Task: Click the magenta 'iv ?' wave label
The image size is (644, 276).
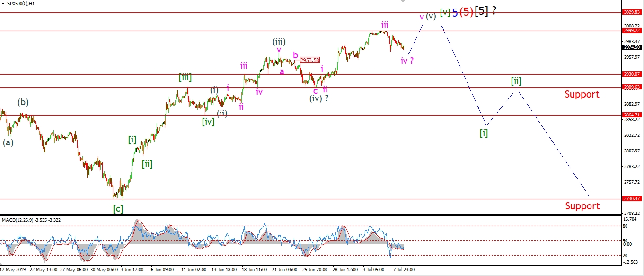Action: coord(406,61)
